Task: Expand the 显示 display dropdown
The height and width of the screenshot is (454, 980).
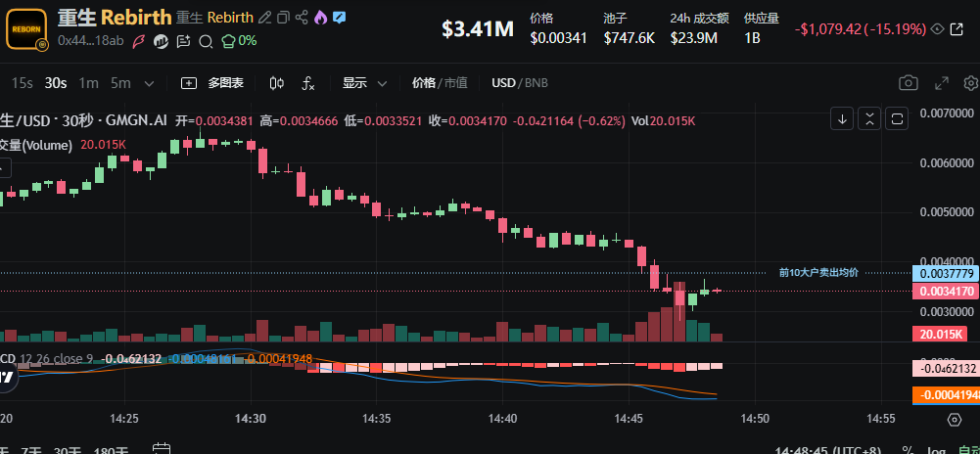Action: pos(364,83)
